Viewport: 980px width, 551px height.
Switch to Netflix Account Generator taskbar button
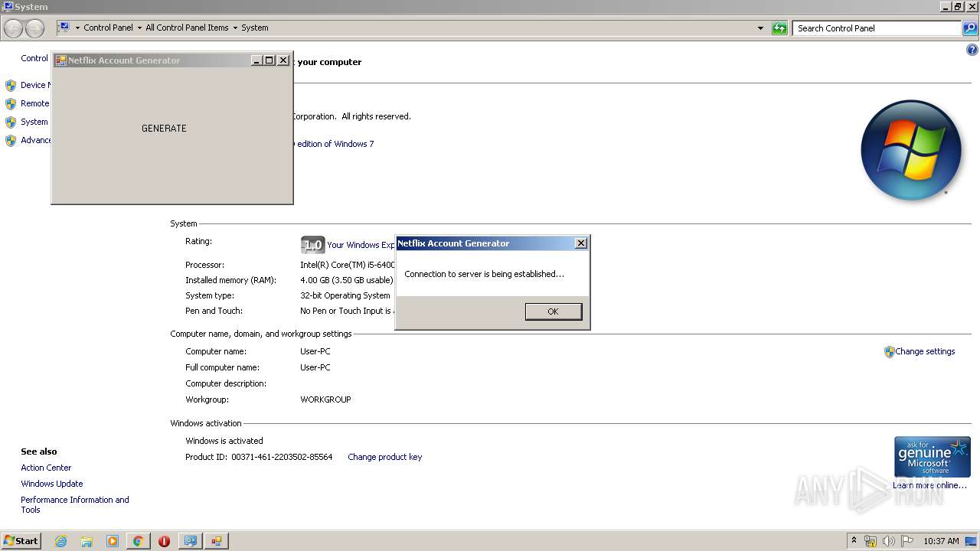pos(217,541)
